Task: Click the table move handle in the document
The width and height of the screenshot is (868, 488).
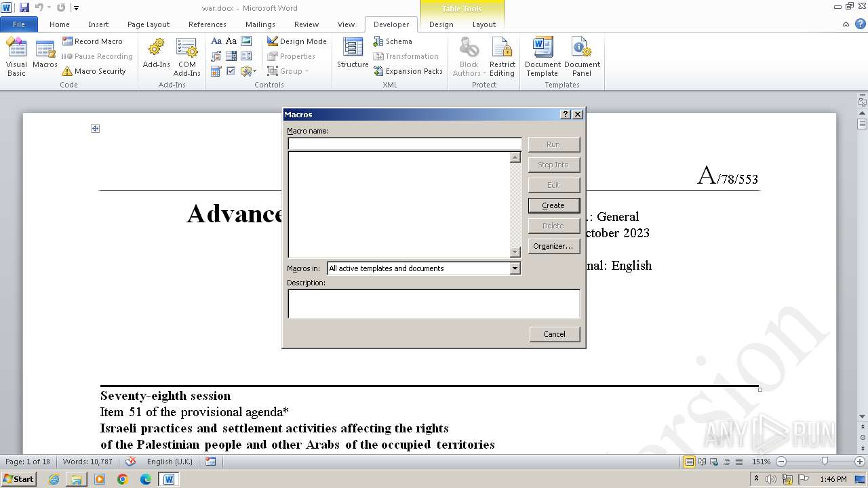Action: (x=96, y=128)
